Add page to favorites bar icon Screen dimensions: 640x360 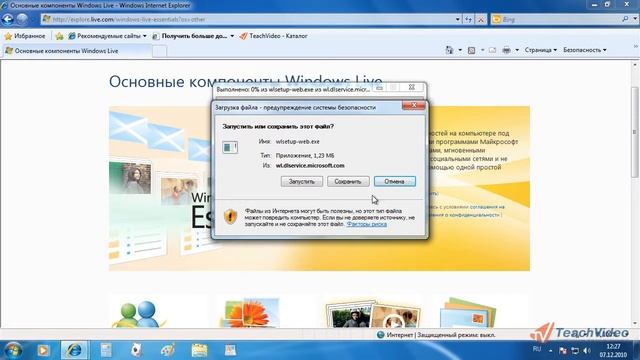coord(60,36)
